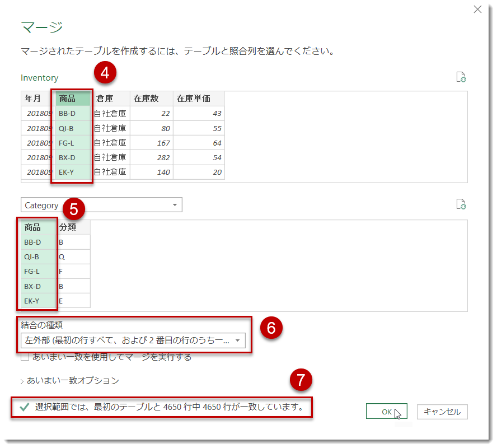This screenshot has width=497, height=448.
Task: Cancel the merge dialog with キャンセル
Action: [x=442, y=411]
